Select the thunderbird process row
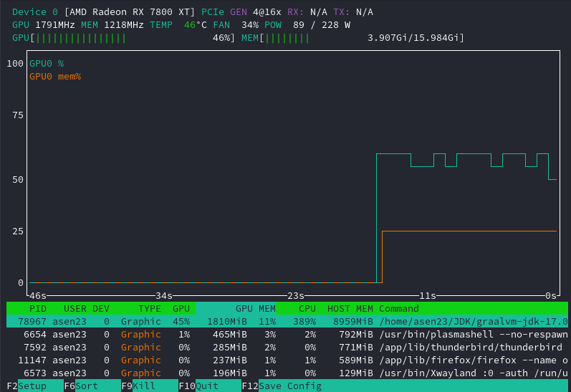 [287, 347]
